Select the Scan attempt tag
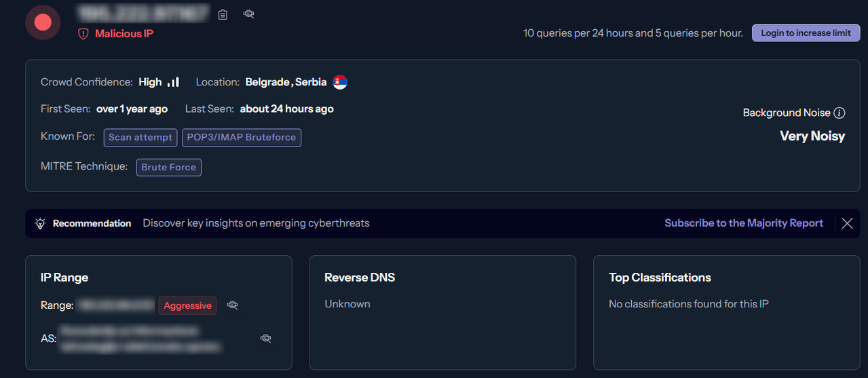The height and width of the screenshot is (378, 868). [x=140, y=137]
